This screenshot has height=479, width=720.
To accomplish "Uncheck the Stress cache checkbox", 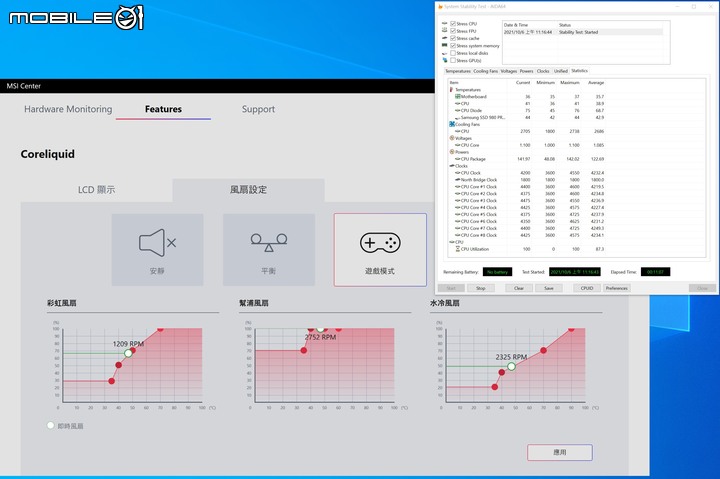I will (453, 38).
